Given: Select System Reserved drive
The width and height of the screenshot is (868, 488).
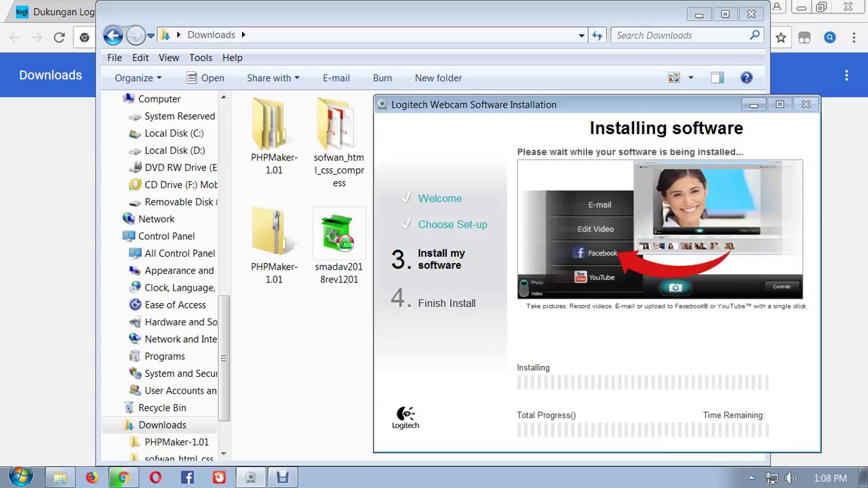Looking at the screenshot, I should click(179, 117).
